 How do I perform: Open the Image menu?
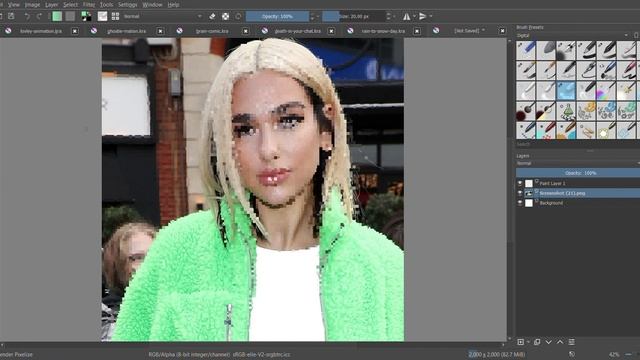32,4
